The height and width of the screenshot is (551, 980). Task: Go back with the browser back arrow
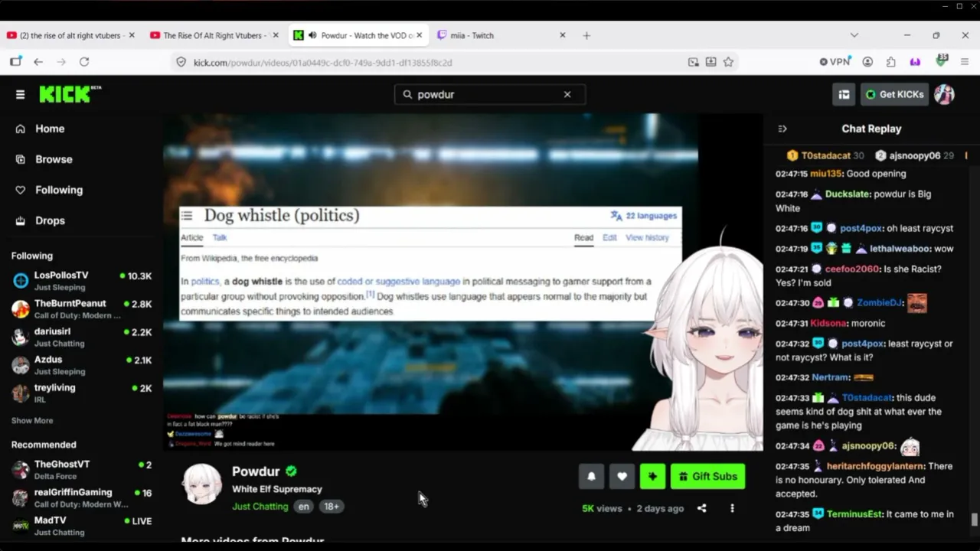coord(38,62)
